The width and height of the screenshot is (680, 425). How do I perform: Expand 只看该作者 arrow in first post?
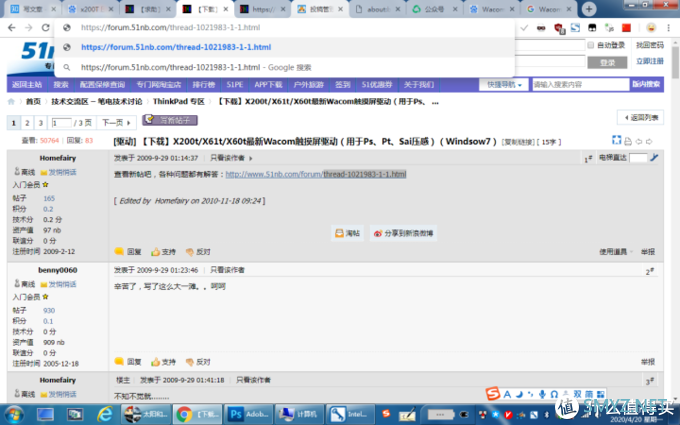[251, 158]
